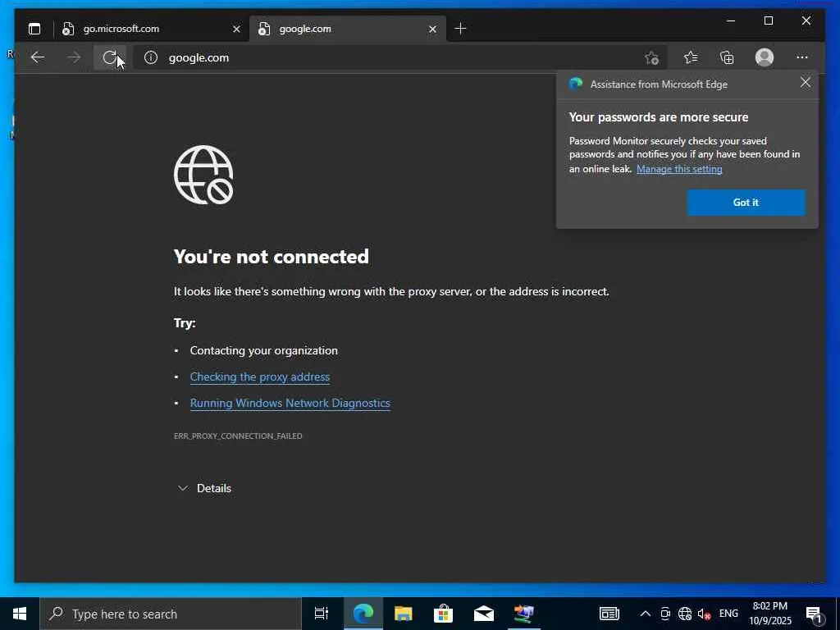The height and width of the screenshot is (630, 840).
Task: Click the forward navigation arrow
Action: [x=74, y=57]
